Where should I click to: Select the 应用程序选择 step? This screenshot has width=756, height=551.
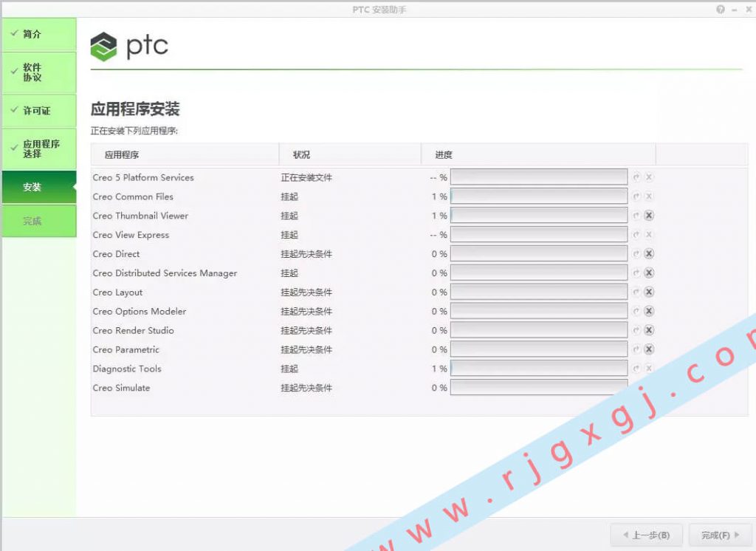point(39,148)
